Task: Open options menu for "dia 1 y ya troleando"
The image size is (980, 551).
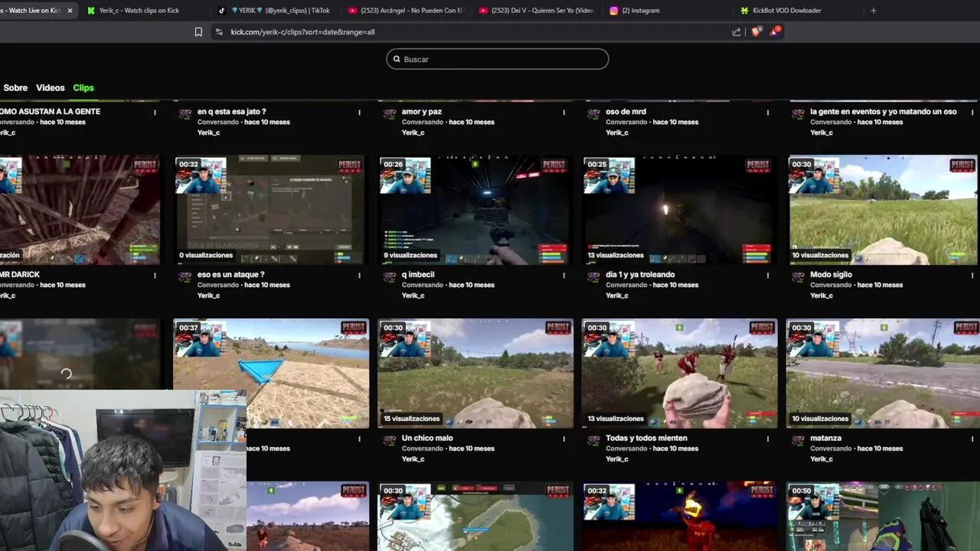Action: (x=768, y=275)
